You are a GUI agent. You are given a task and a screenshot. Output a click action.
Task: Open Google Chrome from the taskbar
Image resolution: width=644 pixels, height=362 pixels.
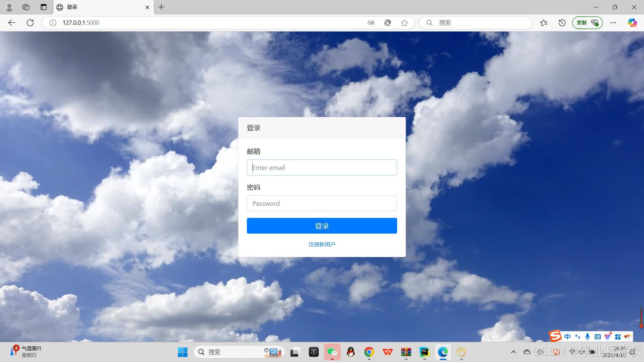[369, 352]
